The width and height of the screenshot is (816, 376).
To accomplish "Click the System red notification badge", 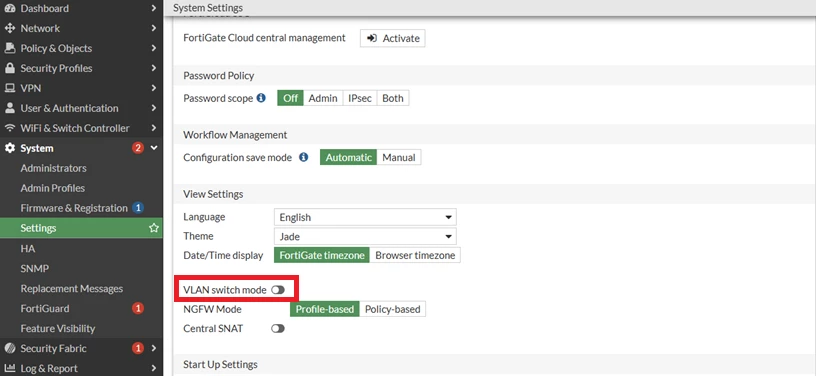I will tap(138, 148).
